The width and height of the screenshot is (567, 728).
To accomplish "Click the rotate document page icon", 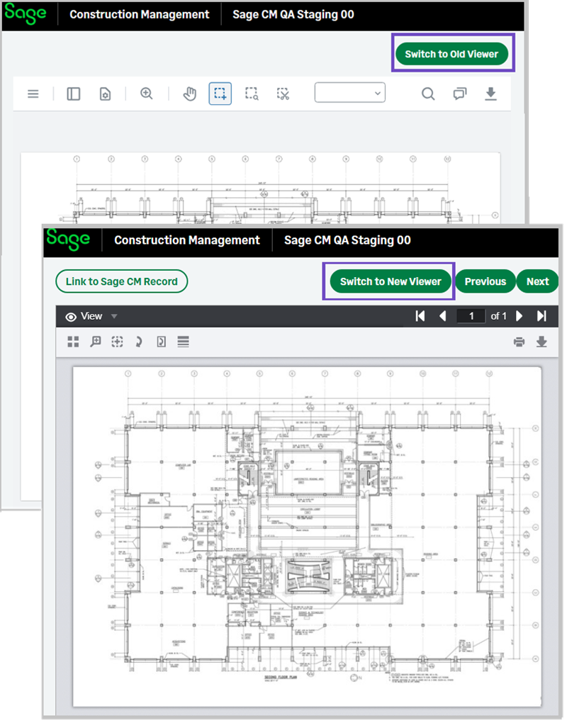I will click(161, 342).
